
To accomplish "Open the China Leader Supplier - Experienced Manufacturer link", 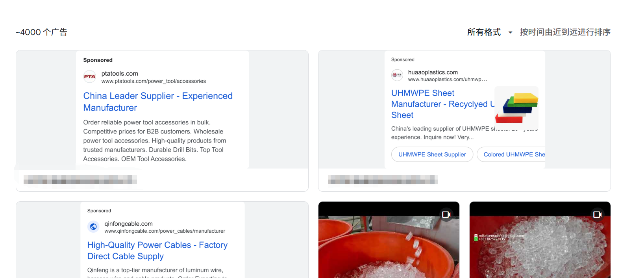I will (x=158, y=102).
